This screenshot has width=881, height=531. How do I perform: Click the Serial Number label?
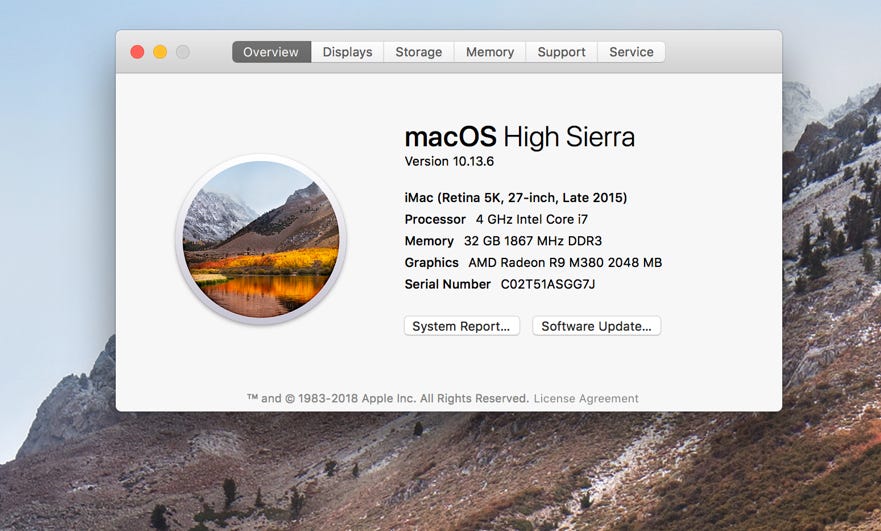pos(447,284)
